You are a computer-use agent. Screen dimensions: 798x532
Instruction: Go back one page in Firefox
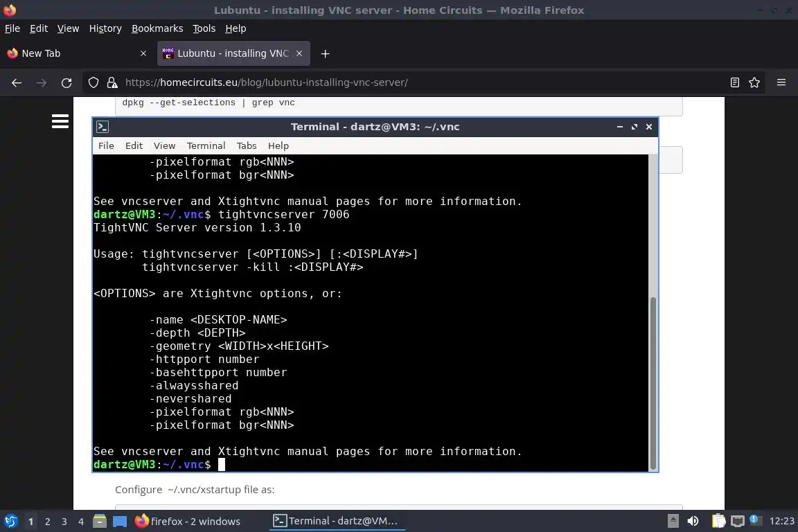point(17,82)
